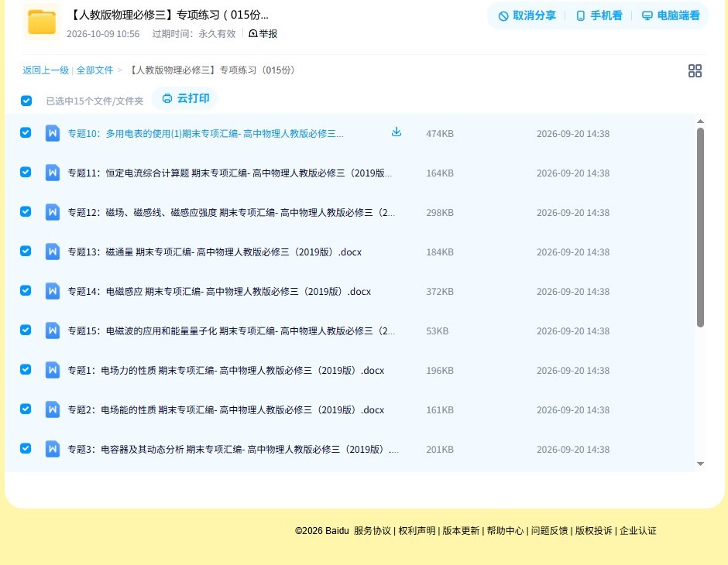Uncheck the 专题1 file checkbox
Screen dimensions: 728x565
pyautogui.click(x=26, y=369)
